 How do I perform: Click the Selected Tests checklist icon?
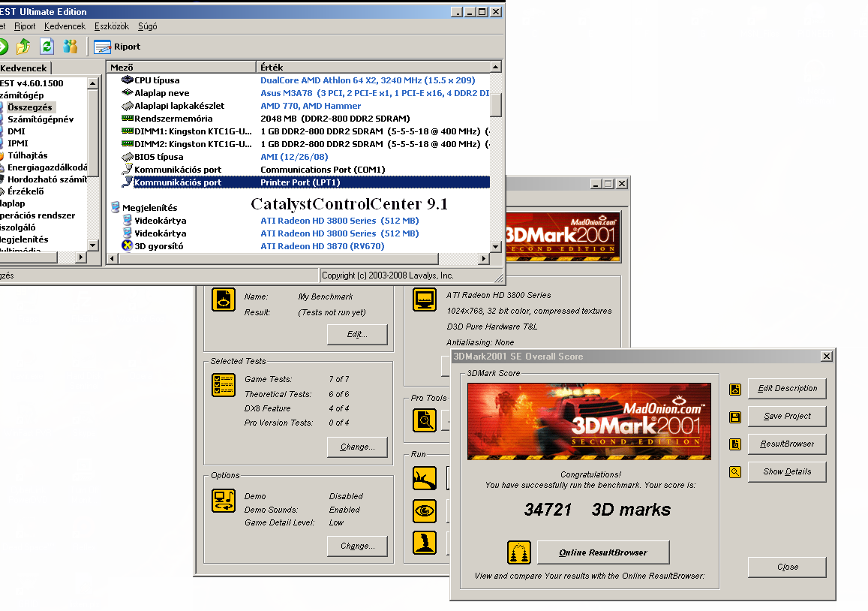tap(224, 385)
